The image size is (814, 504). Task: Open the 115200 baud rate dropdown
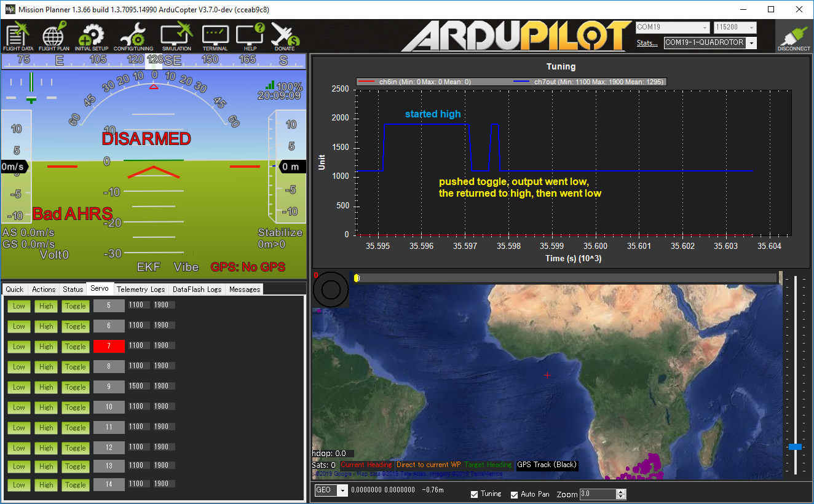(735, 28)
